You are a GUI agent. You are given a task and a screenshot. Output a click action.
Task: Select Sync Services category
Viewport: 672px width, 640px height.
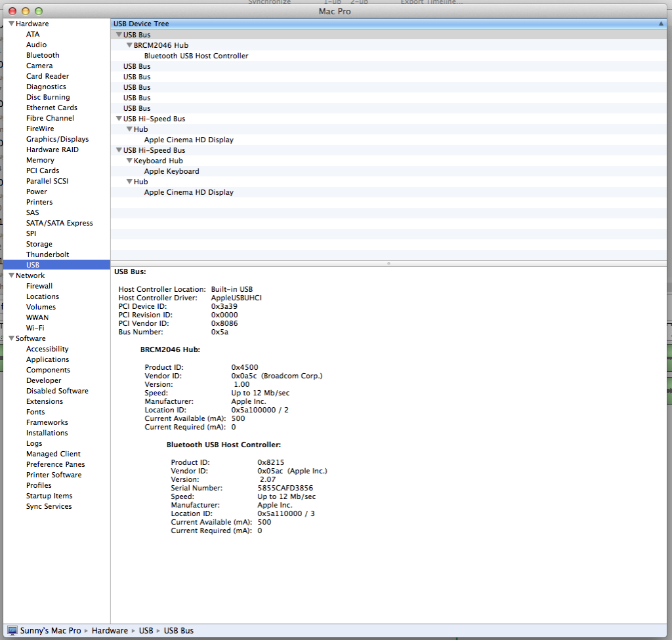pyautogui.click(x=49, y=506)
